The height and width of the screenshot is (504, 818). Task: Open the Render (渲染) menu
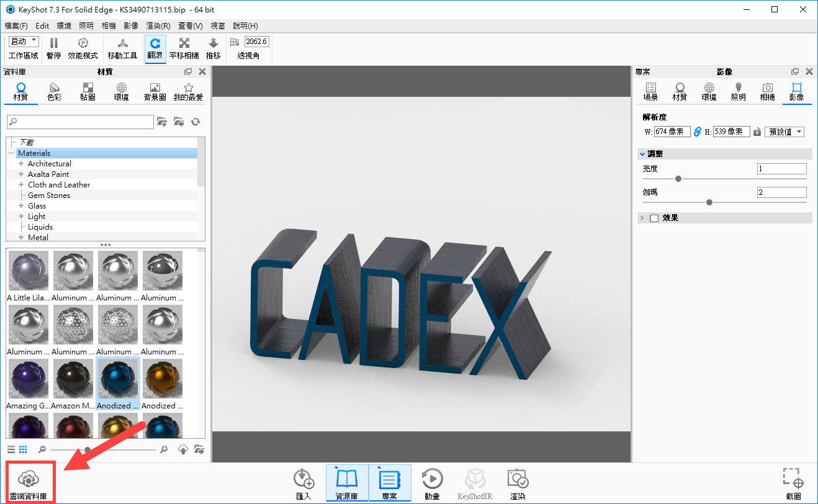click(x=158, y=26)
